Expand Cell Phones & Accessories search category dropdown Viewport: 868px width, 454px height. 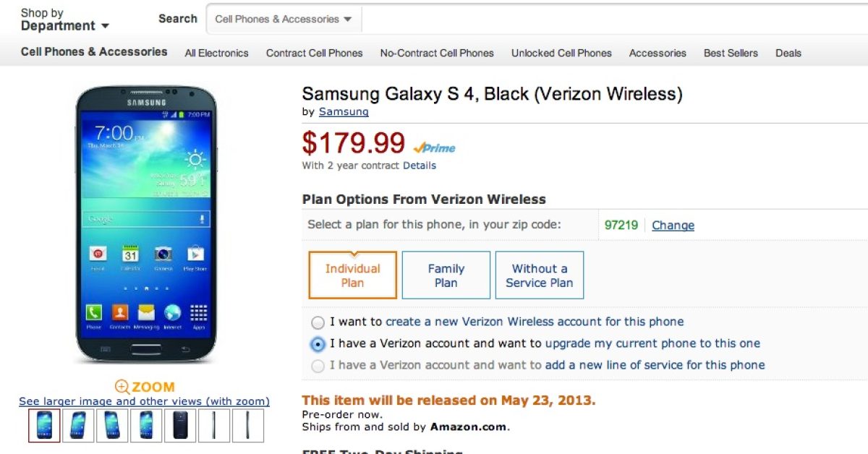(283, 20)
